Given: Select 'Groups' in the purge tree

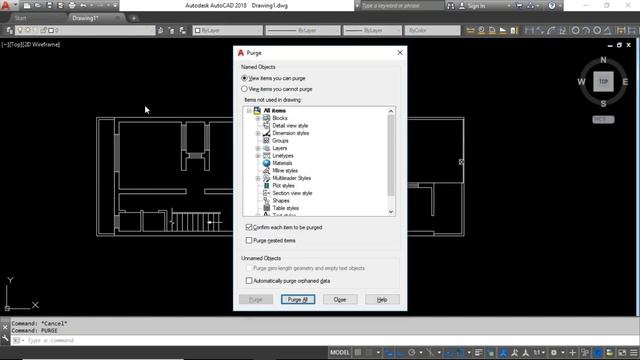Looking at the screenshot, I should (280, 140).
